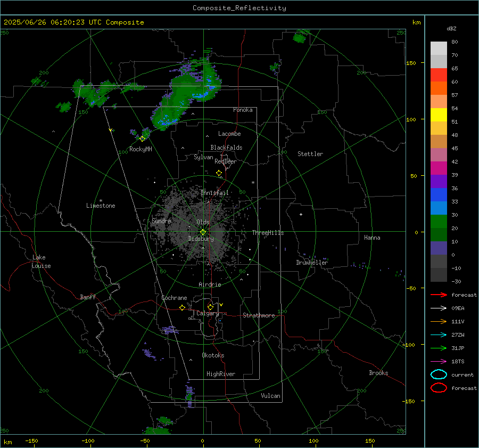Click the red forecast arrow in the legend
Viewport: 479px width, 448px height.
439,295
